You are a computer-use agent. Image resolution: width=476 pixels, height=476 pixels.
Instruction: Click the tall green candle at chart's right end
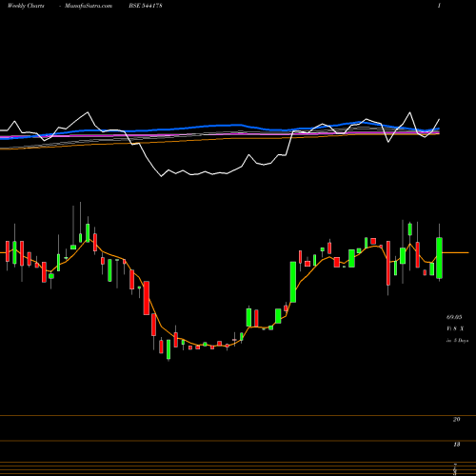439,258
